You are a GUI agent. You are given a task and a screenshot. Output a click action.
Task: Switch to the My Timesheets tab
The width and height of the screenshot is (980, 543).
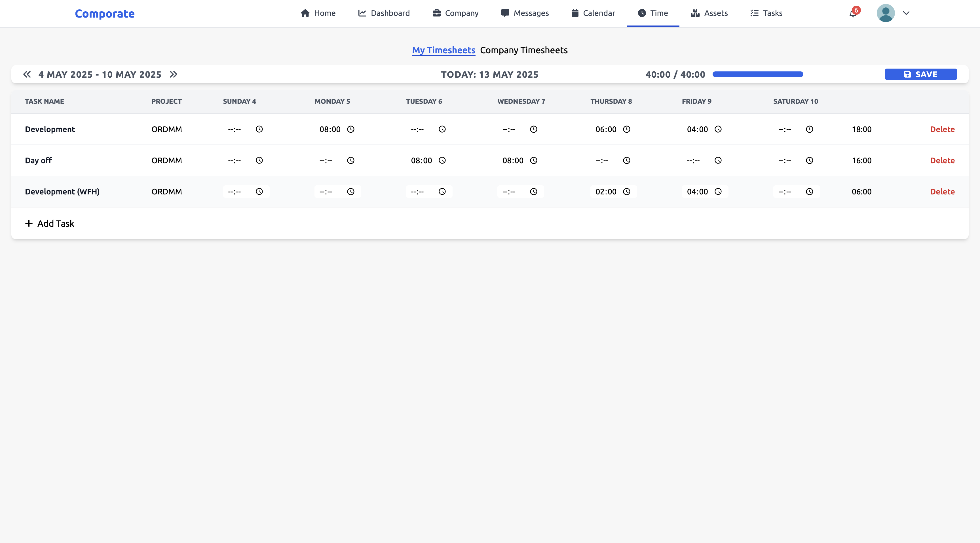click(443, 50)
